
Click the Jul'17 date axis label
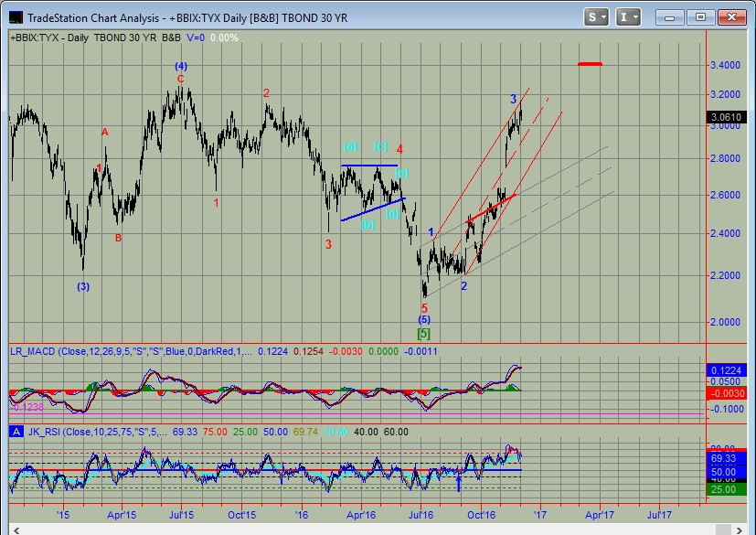(x=659, y=515)
